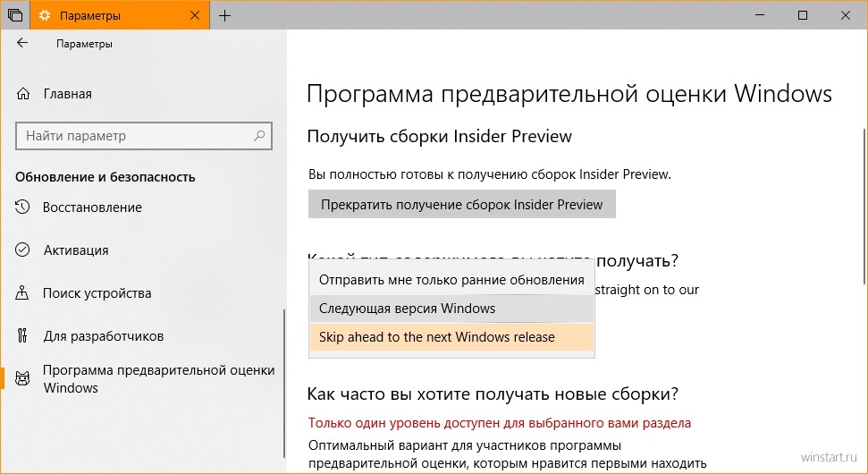
Task: Click the home icon next to Главная
Action: click(22, 94)
